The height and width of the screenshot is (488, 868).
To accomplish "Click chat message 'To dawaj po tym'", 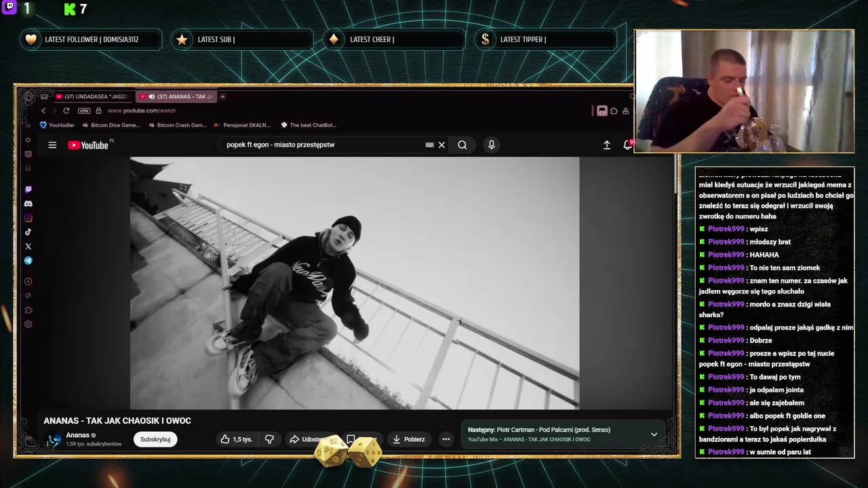I will click(x=775, y=377).
